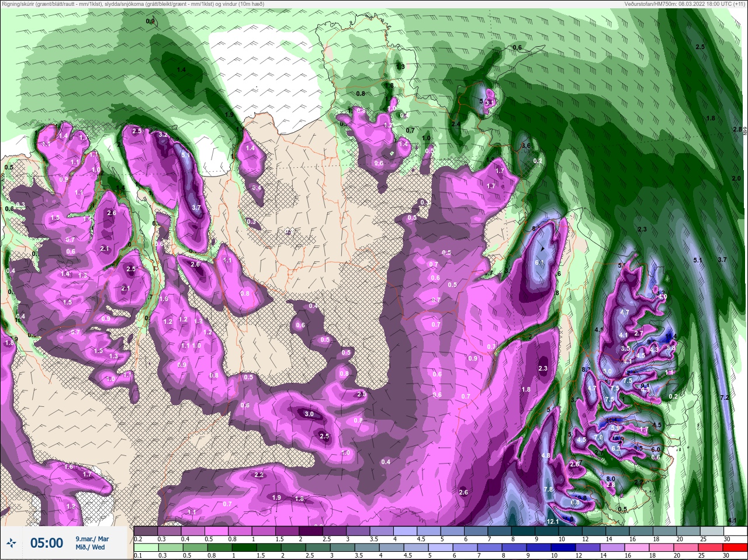Click the four-point star icon beside 05:00
This screenshot has width=748, height=560.
(11, 544)
